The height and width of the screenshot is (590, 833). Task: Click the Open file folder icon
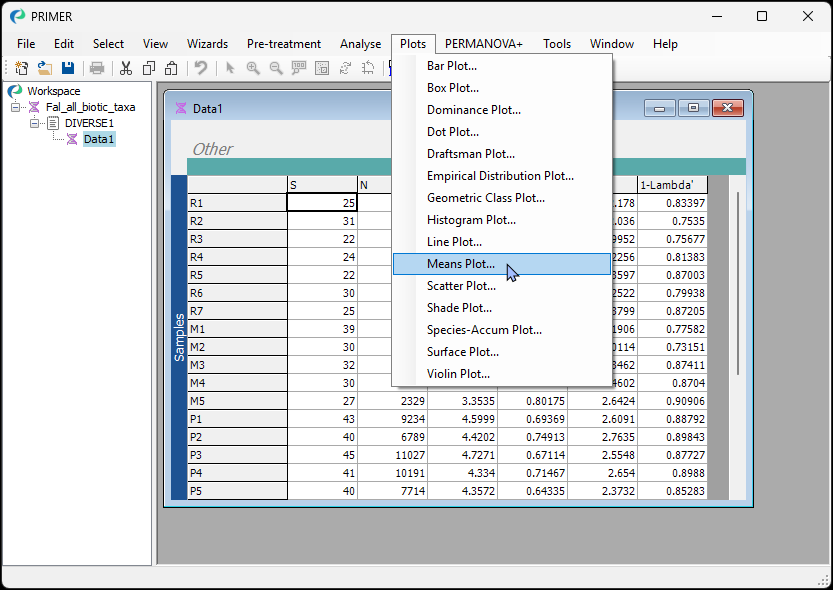click(45, 68)
